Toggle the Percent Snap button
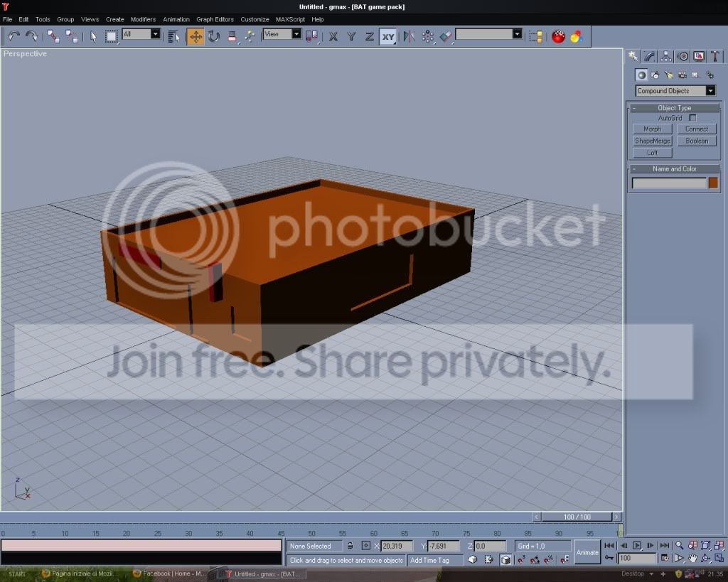This screenshot has width=728, height=582. (x=548, y=560)
